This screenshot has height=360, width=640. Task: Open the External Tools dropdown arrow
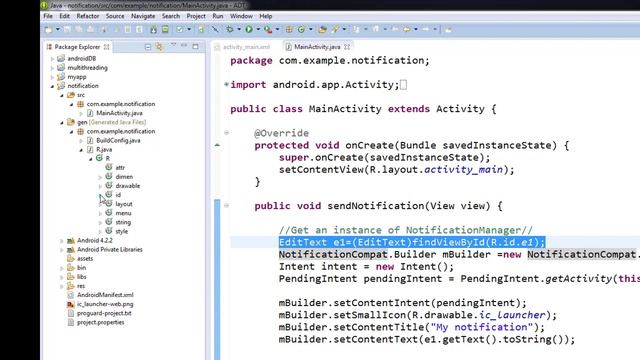278,29
